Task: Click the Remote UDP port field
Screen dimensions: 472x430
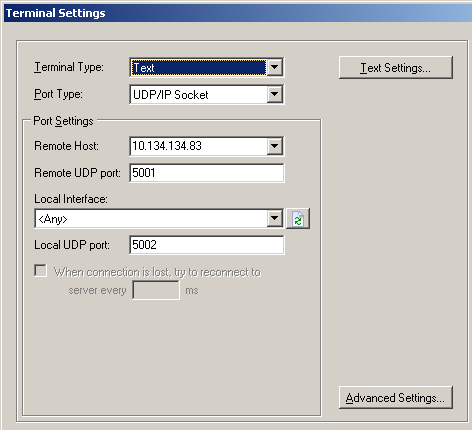Action: tap(207, 173)
